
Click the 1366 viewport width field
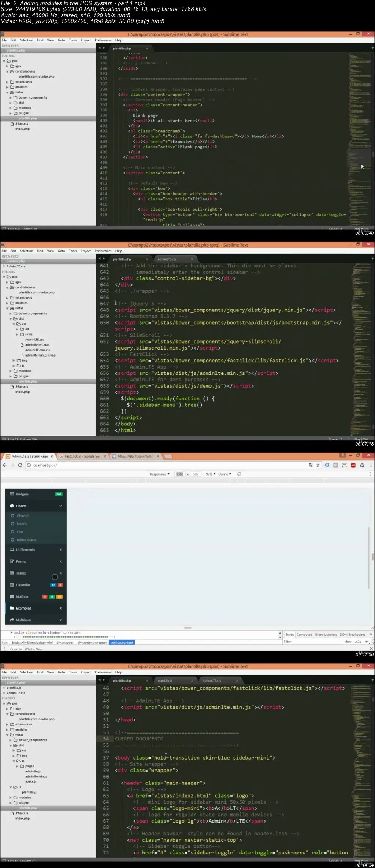click(x=179, y=474)
